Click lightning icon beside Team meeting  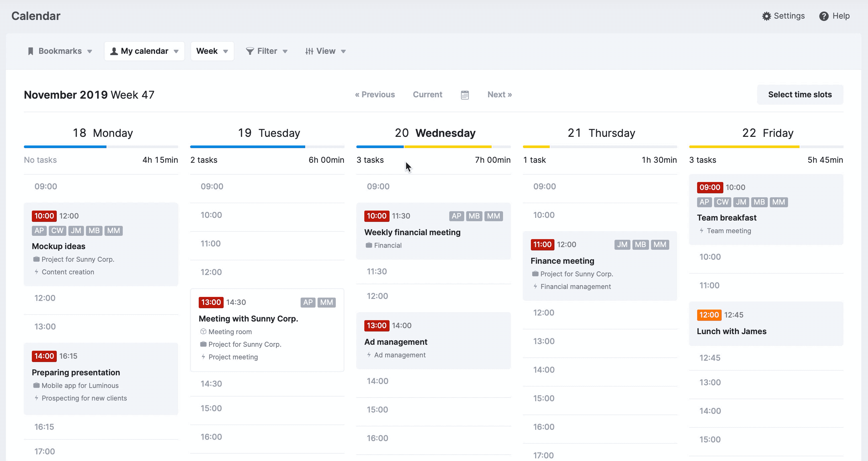pyautogui.click(x=701, y=231)
